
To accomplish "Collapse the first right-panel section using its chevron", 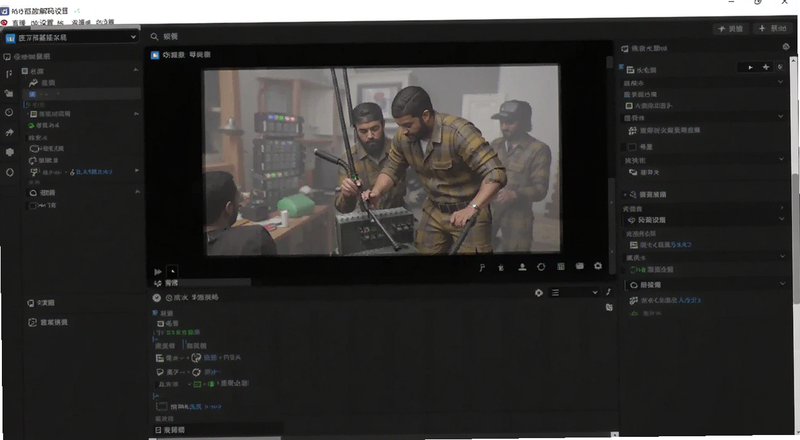I will coord(780,82).
